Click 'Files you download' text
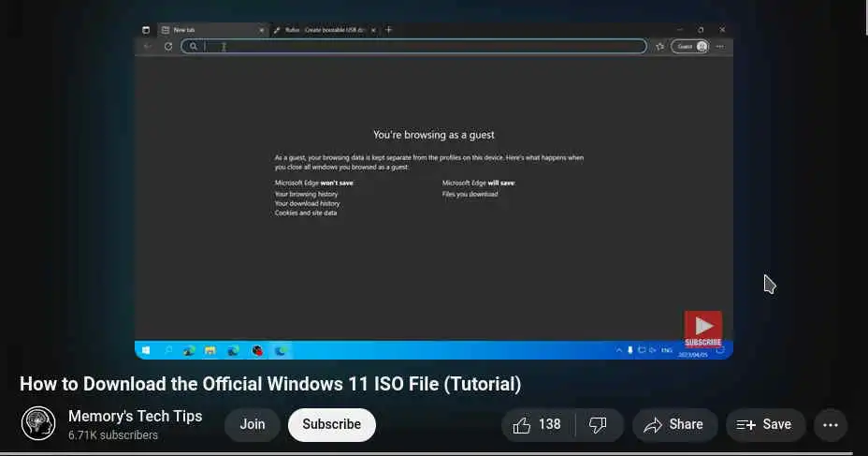 coord(470,194)
